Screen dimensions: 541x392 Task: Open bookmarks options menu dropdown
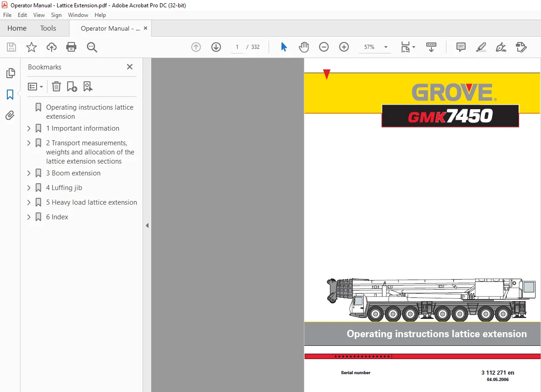(x=35, y=86)
